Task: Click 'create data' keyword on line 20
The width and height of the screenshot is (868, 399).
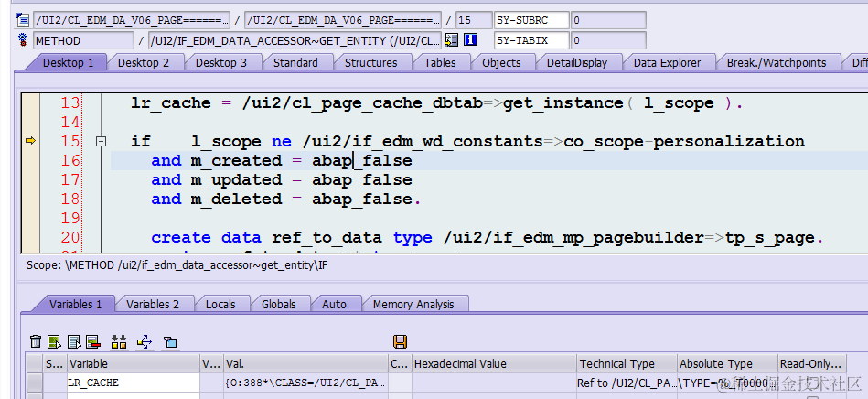Action: (x=206, y=238)
